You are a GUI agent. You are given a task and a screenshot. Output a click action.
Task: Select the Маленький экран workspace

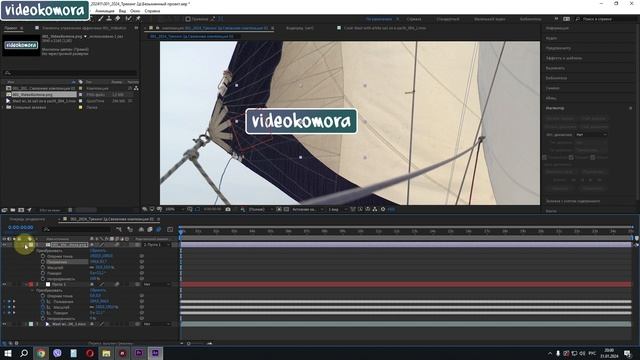[x=490, y=19]
